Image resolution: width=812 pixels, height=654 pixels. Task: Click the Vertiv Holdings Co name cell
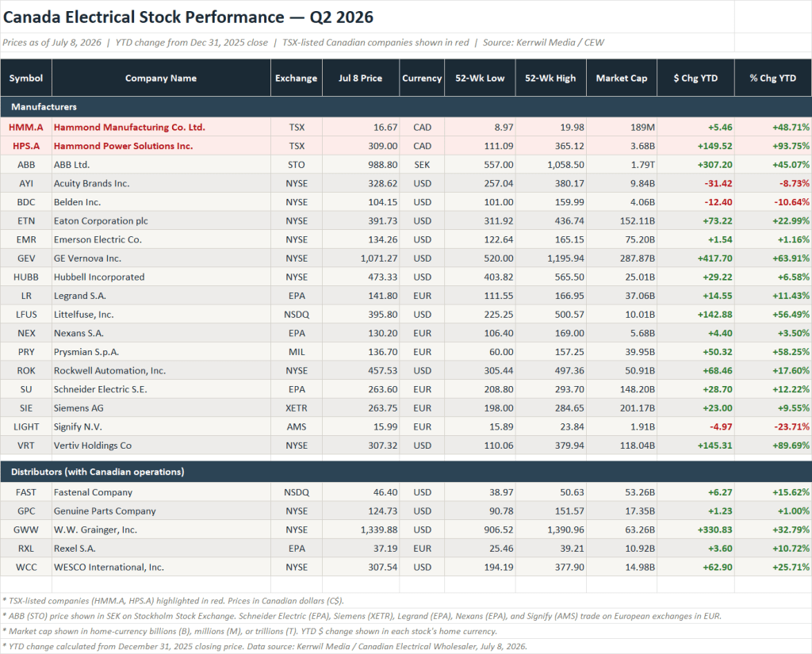tap(161, 446)
